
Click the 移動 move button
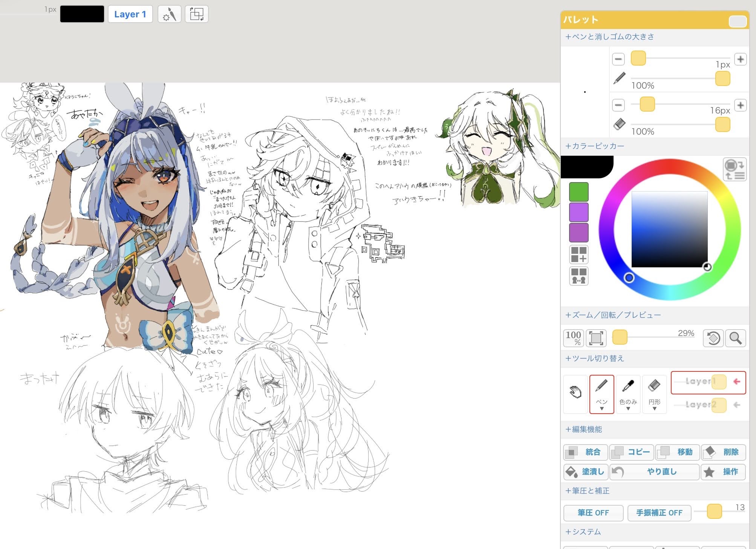[x=677, y=452]
